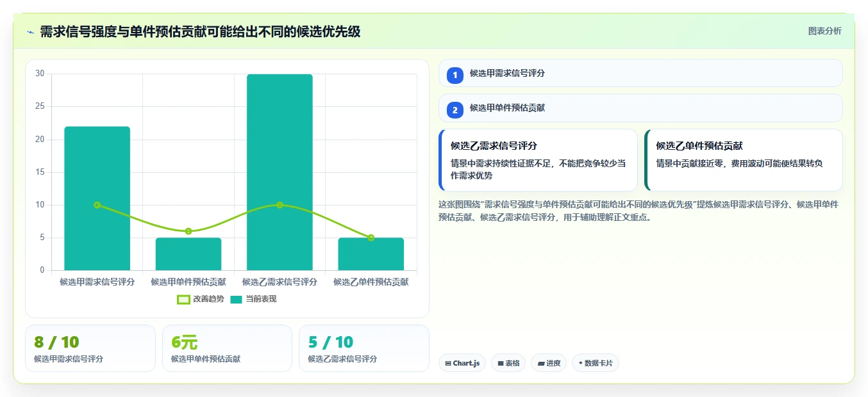
Task: Click the 8 / 10 stat card
Action: (90, 348)
